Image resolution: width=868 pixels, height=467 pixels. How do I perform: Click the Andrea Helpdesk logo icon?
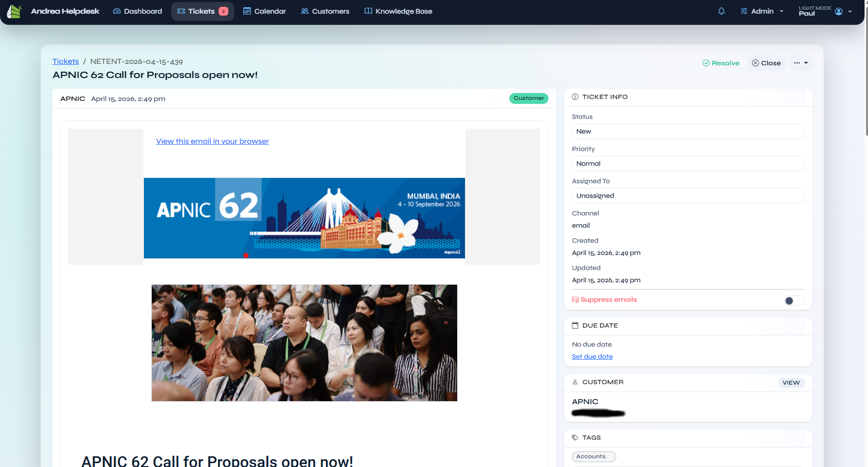click(14, 11)
